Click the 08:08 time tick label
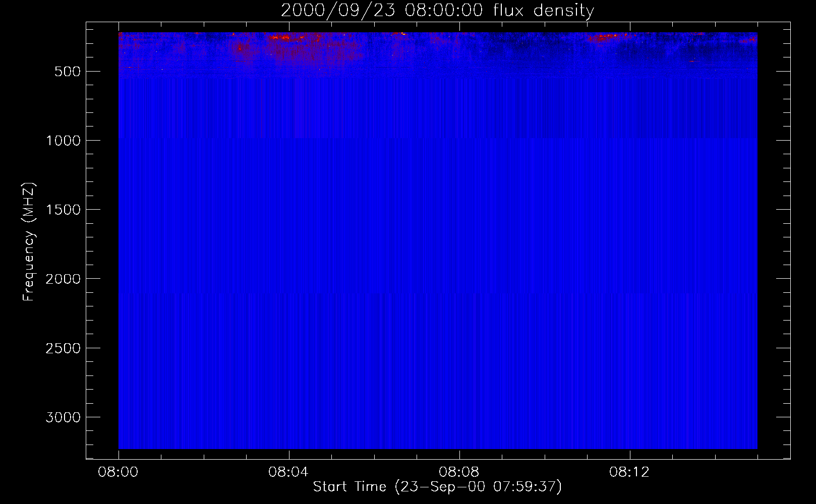The width and height of the screenshot is (816, 504). click(459, 472)
